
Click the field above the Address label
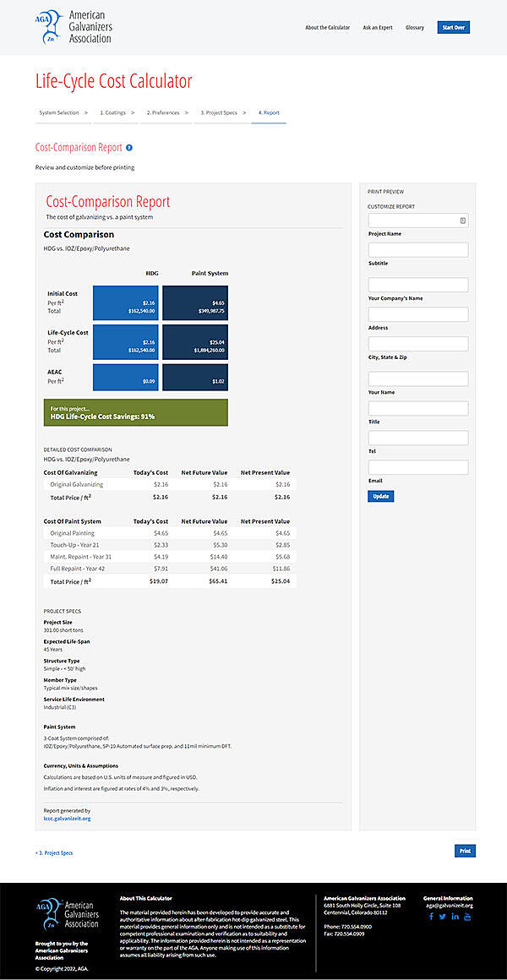[x=418, y=314]
